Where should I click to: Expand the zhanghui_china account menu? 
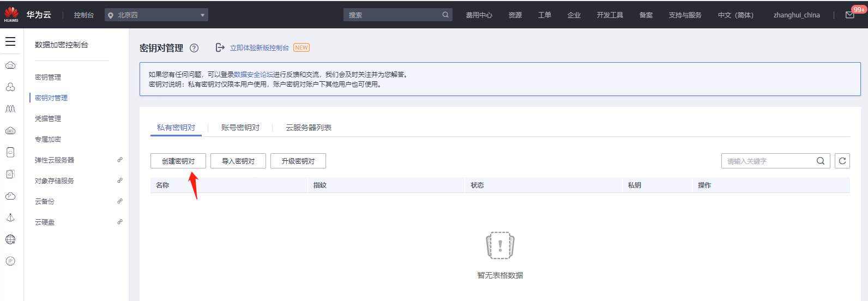pos(796,15)
